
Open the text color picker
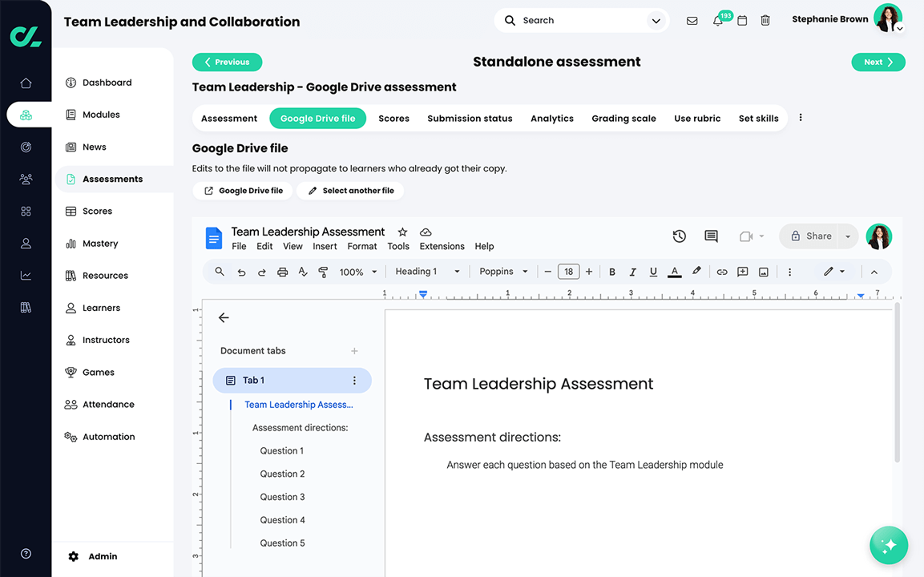pyautogui.click(x=674, y=272)
